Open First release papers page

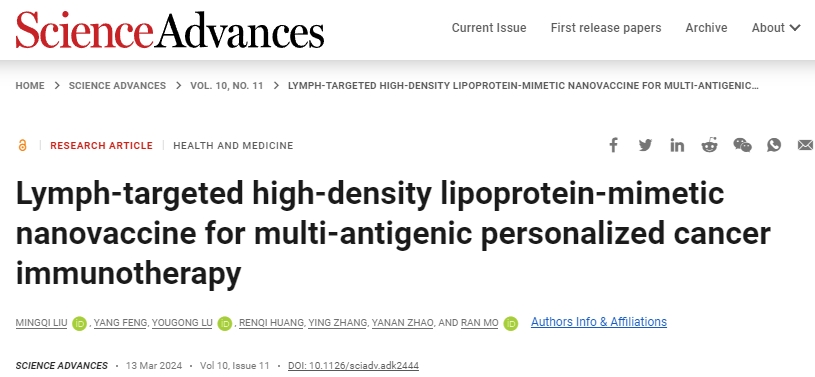click(x=606, y=28)
